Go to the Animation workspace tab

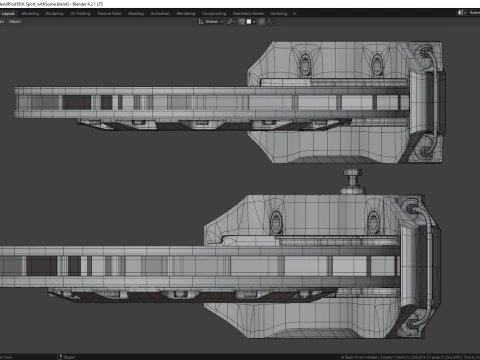click(x=160, y=14)
